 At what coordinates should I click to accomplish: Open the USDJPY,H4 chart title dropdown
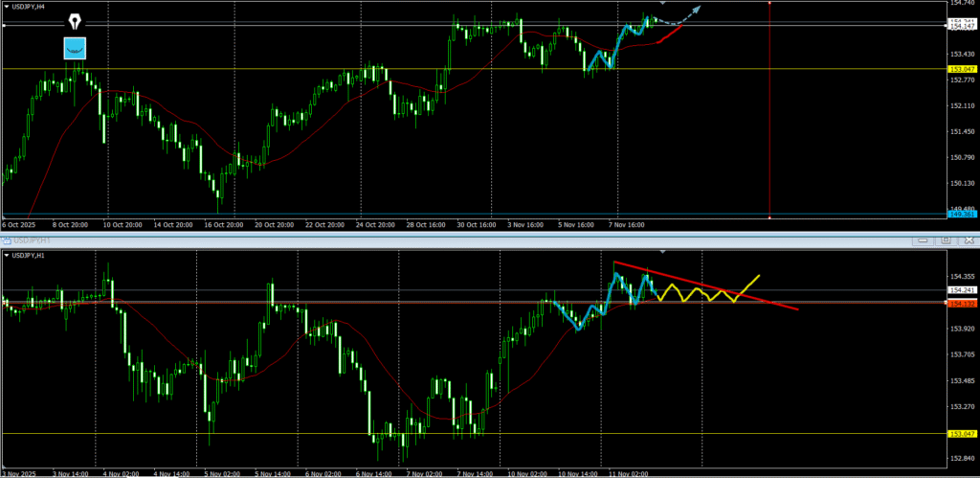click(9, 6)
